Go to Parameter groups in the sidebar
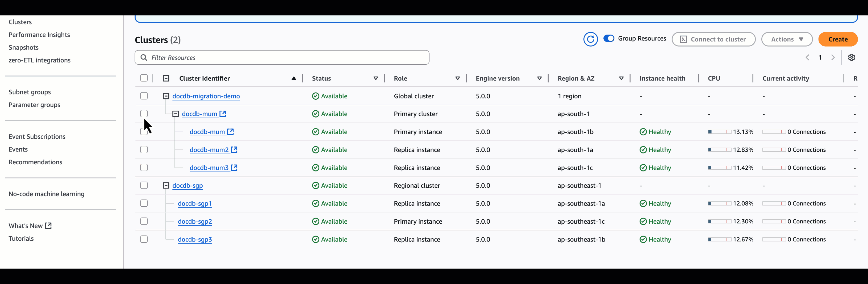Viewport: 868px width, 284px height. 34,105
